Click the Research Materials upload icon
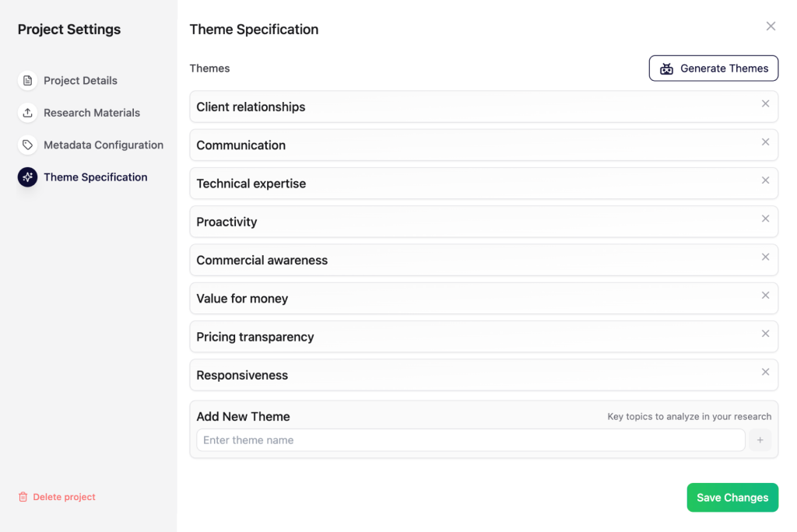This screenshot has height=532, width=797. [28, 113]
